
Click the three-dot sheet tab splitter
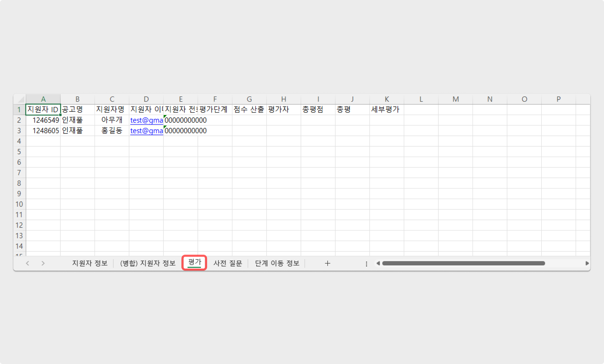coord(366,264)
